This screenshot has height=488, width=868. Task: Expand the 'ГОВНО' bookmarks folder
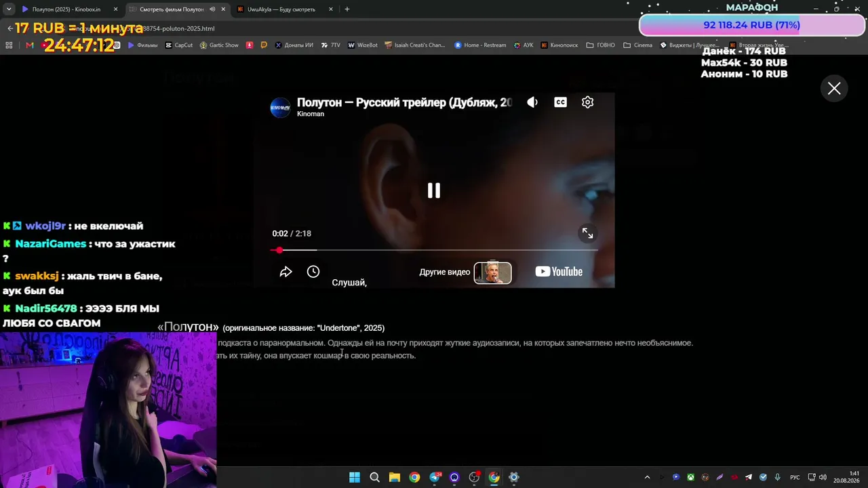point(600,45)
